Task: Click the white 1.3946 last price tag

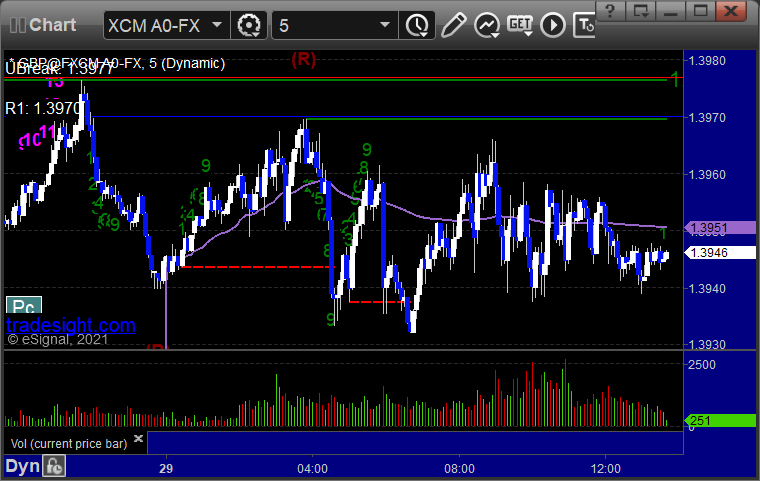Action: (x=720, y=253)
